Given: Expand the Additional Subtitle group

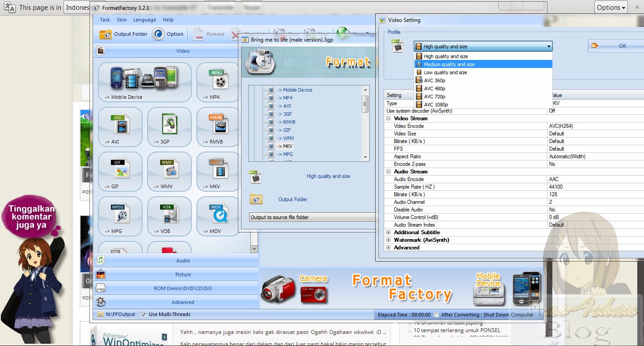Looking at the screenshot, I should (x=388, y=232).
